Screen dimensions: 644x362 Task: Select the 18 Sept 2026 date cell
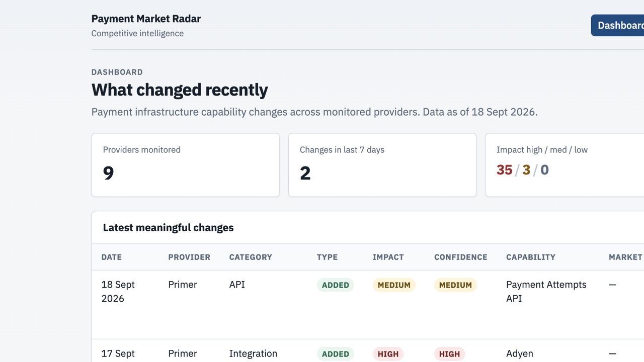(118, 292)
